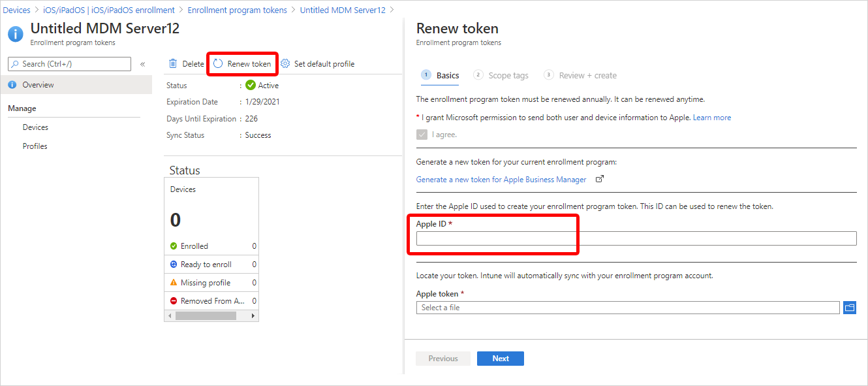868x386 pixels.
Task: Go to Enrollment program tokens breadcrumb
Action: [237, 10]
